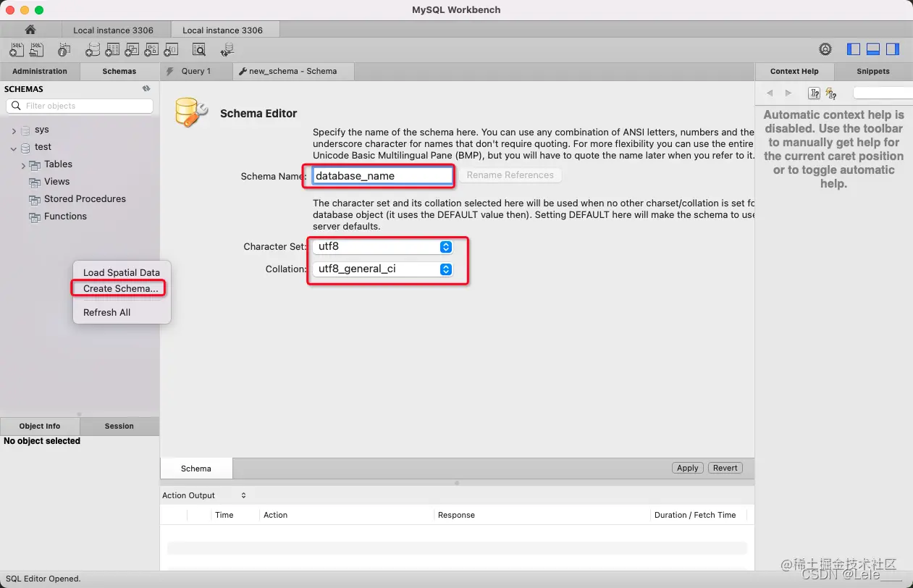Image resolution: width=913 pixels, height=588 pixels.
Task: Switch to the Query 1 tab
Action: (196, 71)
